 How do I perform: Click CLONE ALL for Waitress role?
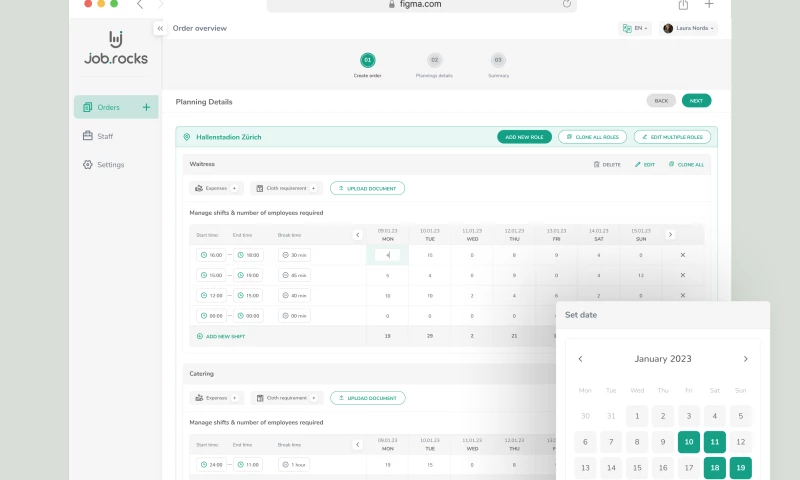point(686,165)
